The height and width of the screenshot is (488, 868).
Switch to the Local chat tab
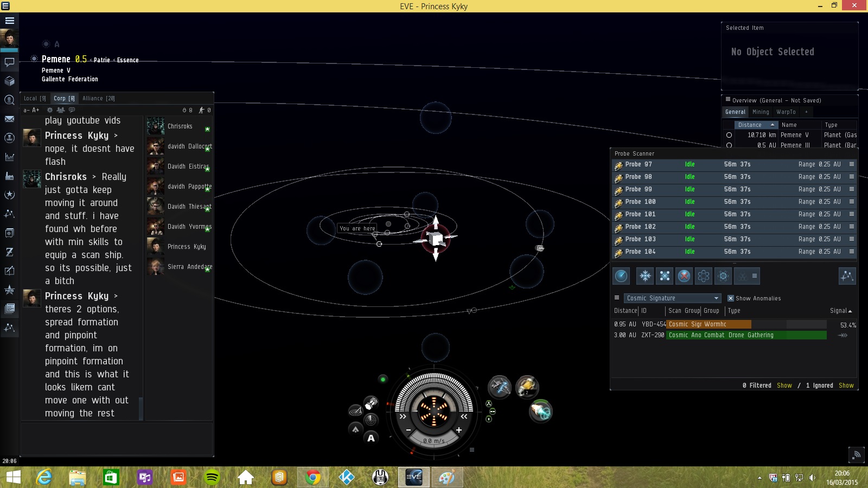[35, 98]
